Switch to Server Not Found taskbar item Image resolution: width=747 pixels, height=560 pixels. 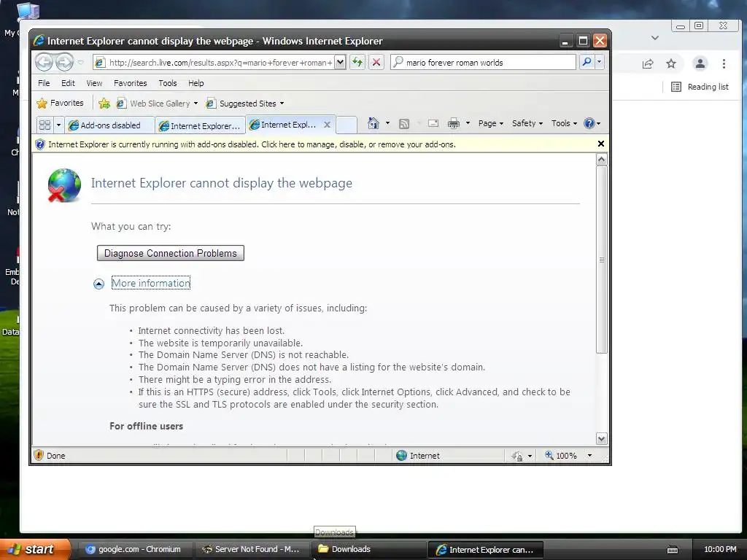(252, 549)
